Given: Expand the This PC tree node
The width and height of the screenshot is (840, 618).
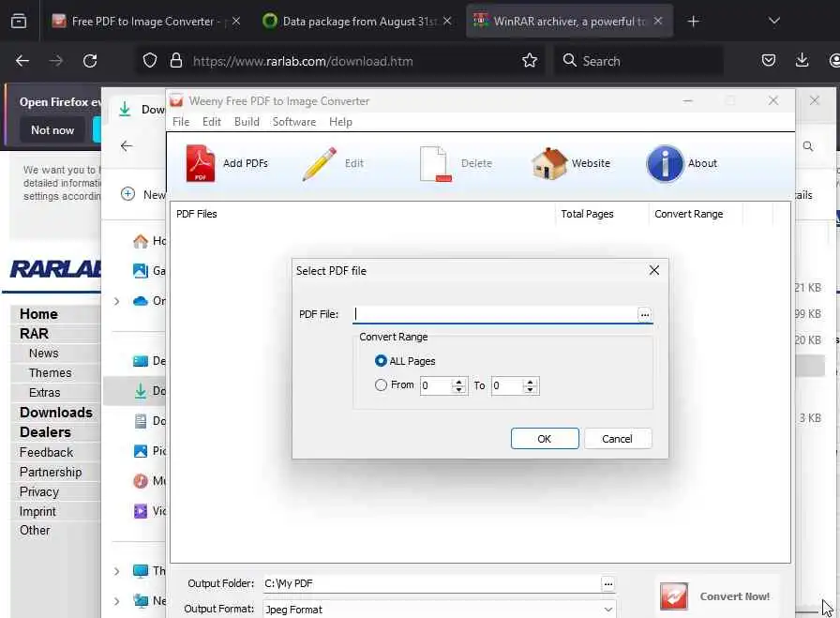Looking at the screenshot, I should (x=117, y=571).
